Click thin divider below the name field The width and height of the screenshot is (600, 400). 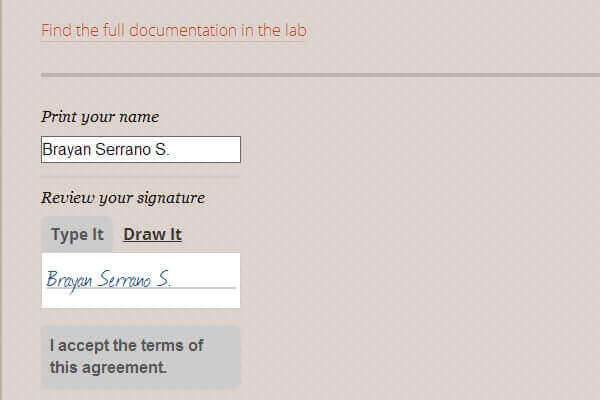pos(140,177)
